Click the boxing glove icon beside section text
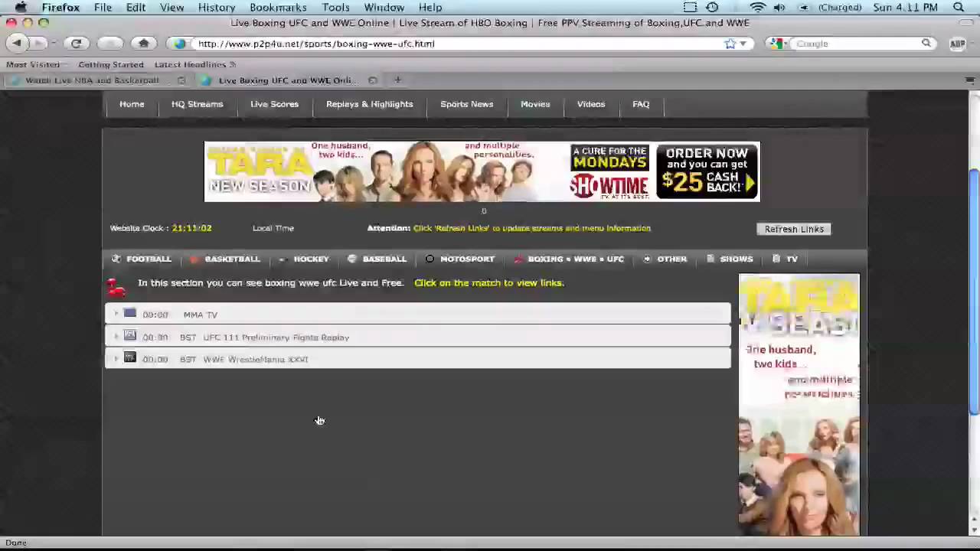This screenshot has height=551, width=980. pos(116,286)
